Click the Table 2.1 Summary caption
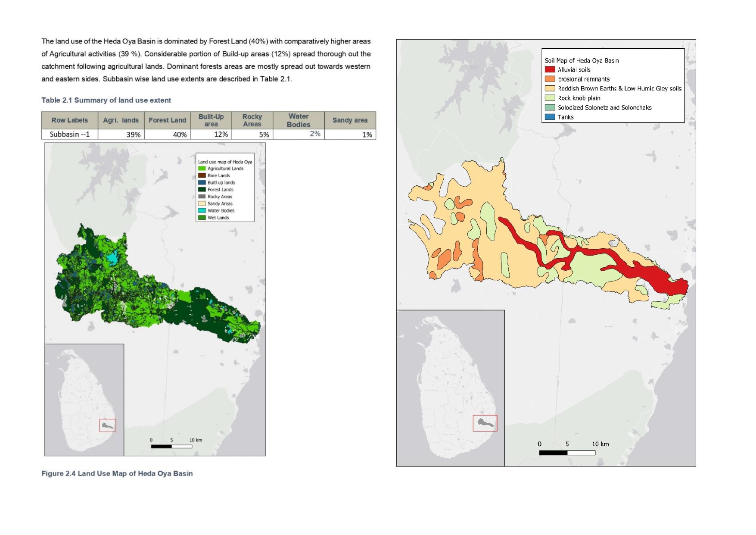The height and width of the screenshot is (535, 756). [106, 100]
